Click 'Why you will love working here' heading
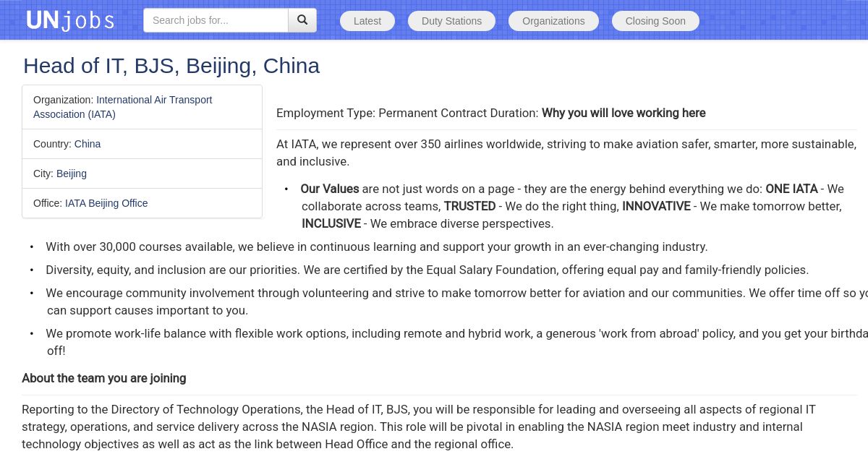The height and width of the screenshot is (454, 868). click(624, 113)
